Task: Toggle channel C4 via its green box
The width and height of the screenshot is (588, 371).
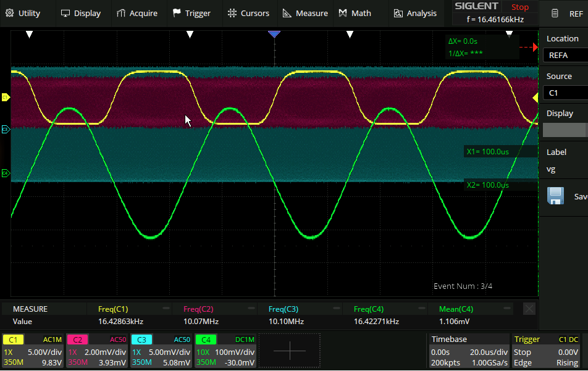Action: click(x=206, y=340)
